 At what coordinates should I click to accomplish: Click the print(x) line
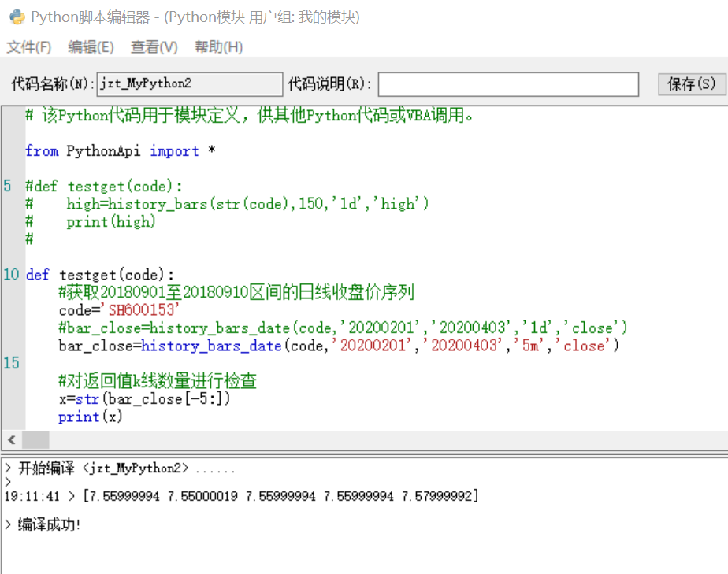91,417
